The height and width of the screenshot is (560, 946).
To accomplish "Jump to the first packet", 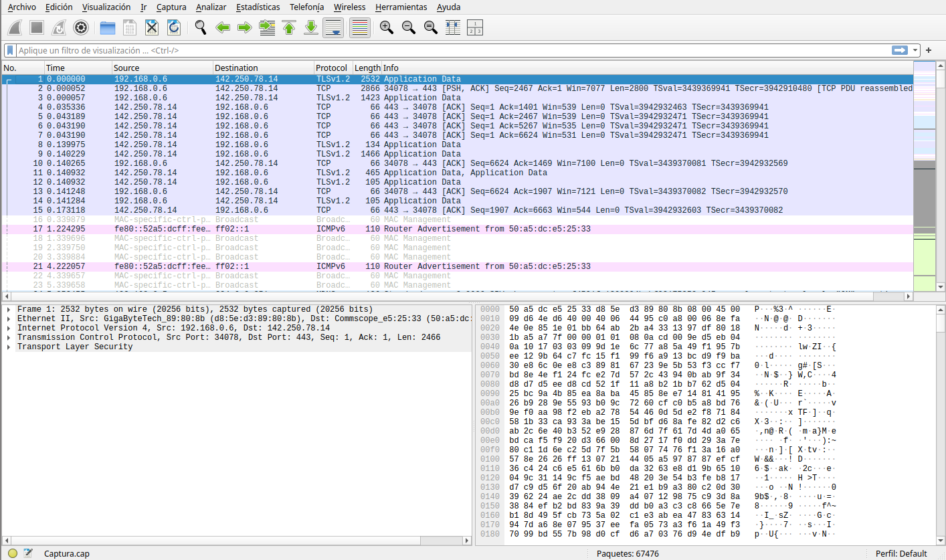I will click(289, 27).
